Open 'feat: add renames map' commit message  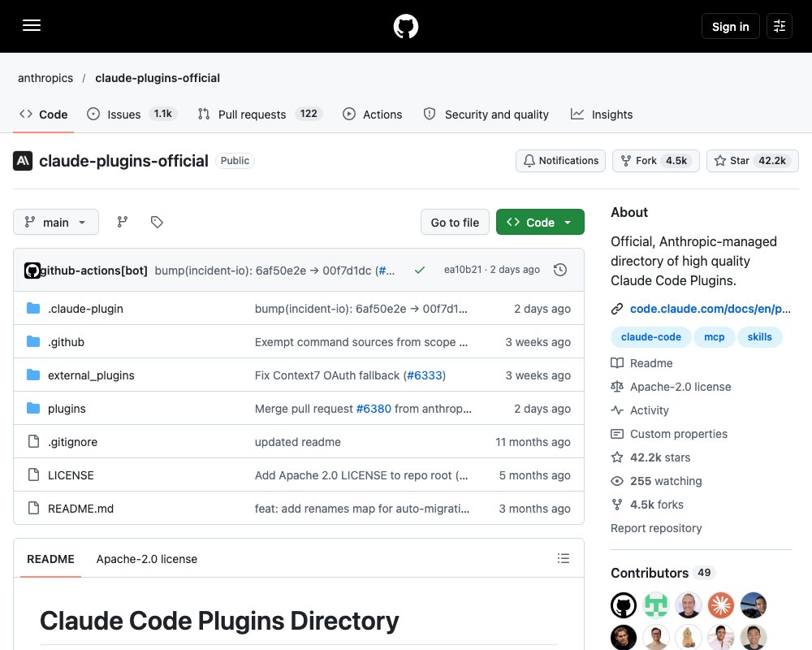point(362,509)
